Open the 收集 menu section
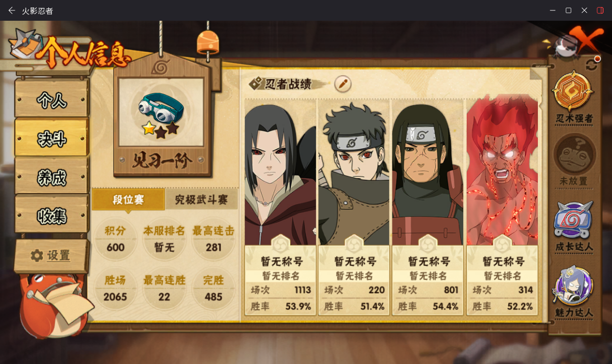Viewport: 612px width, 364px height. pyautogui.click(x=52, y=216)
